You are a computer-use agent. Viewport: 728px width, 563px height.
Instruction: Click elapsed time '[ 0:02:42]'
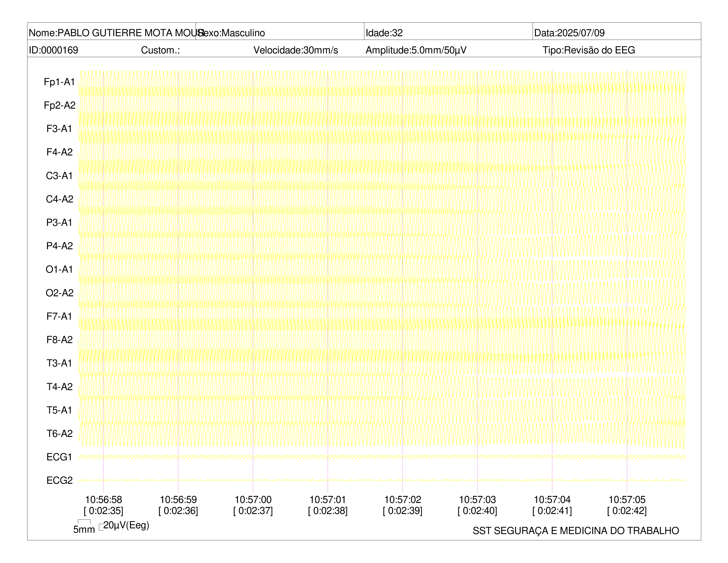627,511
